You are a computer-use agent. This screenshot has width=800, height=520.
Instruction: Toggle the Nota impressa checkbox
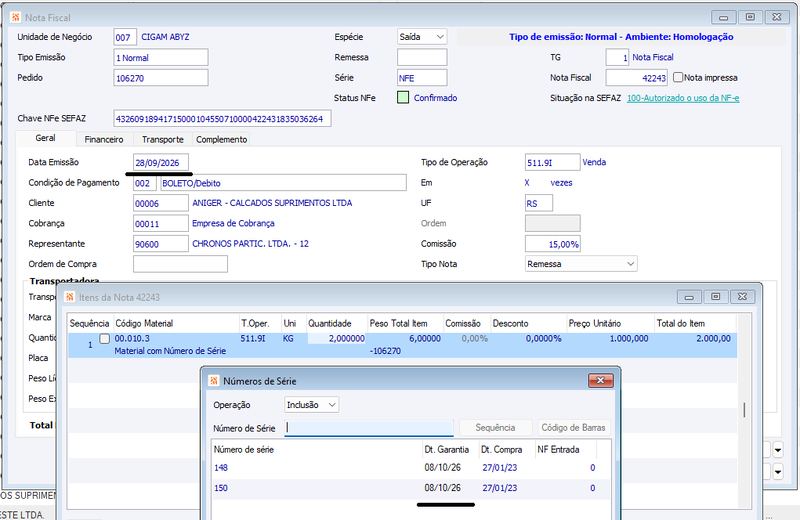pyautogui.click(x=678, y=78)
